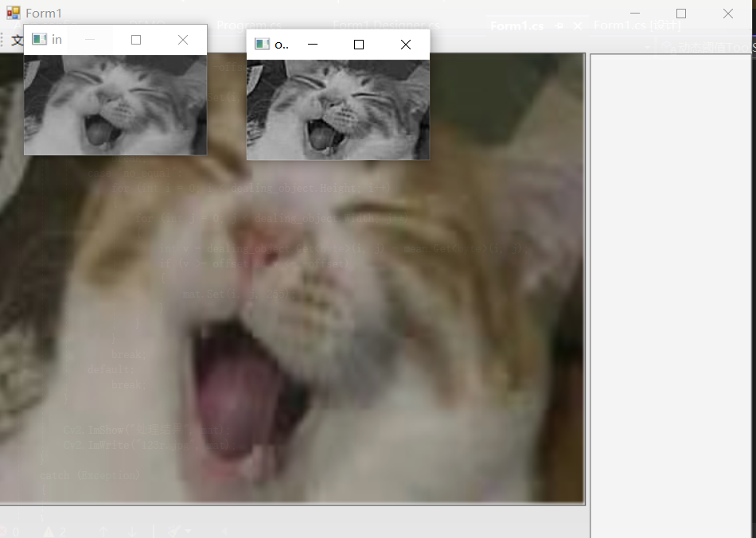Viewport: 756px width, 538px height.
Task: Click the 'o..' window system icon
Action: (x=262, y=45)
